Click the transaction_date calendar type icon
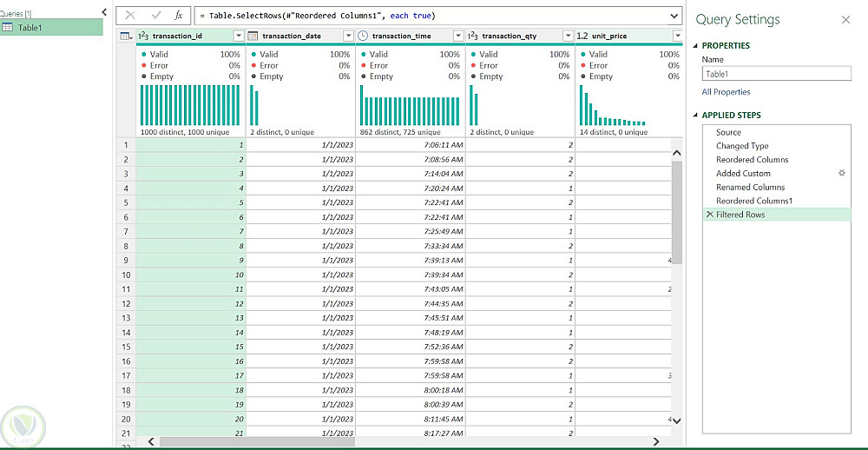The image size is (868, 450). [253, 36]
